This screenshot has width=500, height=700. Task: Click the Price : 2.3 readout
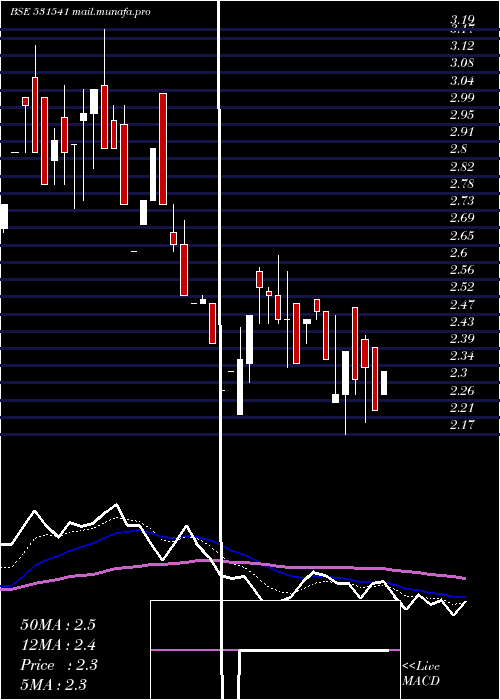coord(58,664)
